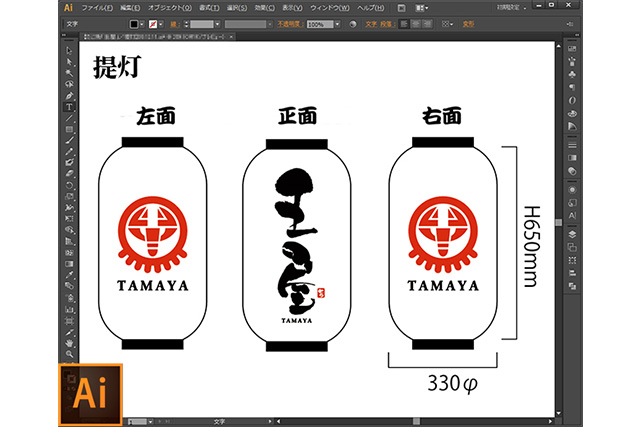The image size is (640, 427).
Task: Select the Pen tool
Action: click(69, 96)
